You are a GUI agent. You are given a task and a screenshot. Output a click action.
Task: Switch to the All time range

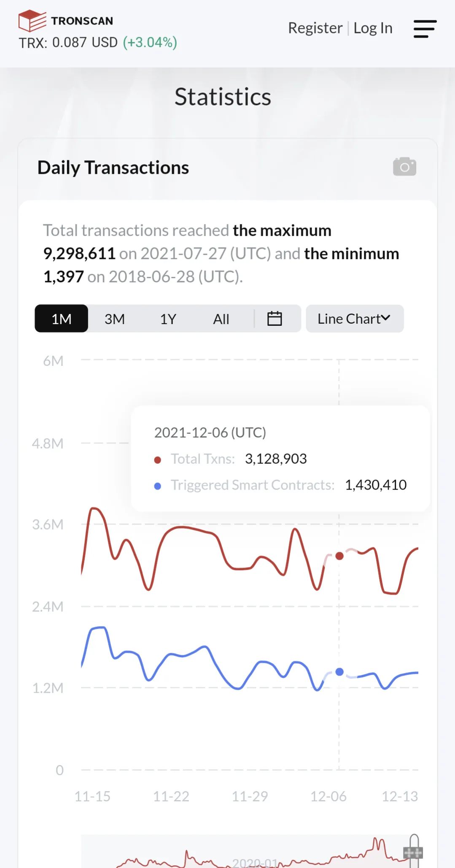[x=221, y=319]
